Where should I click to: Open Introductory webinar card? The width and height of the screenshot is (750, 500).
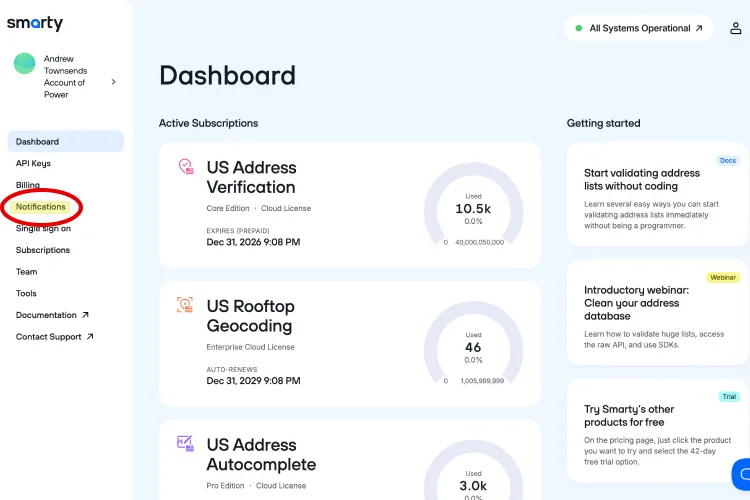pos(657,312)
